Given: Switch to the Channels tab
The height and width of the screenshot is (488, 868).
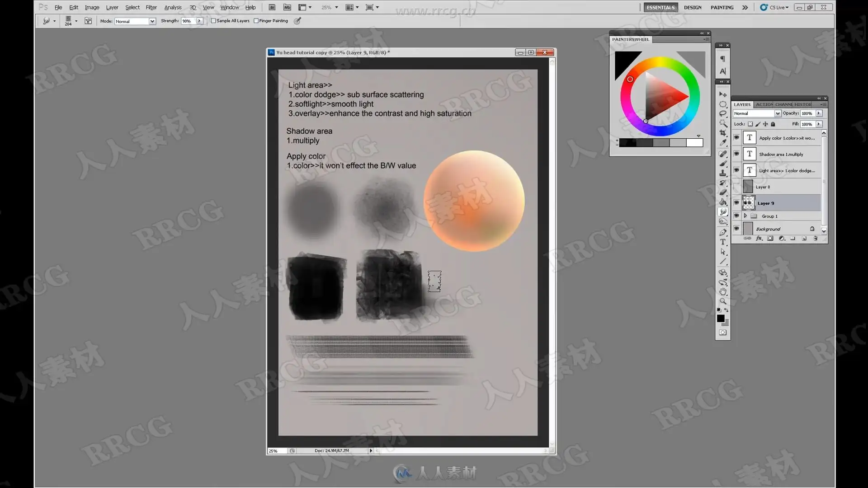Looking at the screenshot, I should click(784, 104).
